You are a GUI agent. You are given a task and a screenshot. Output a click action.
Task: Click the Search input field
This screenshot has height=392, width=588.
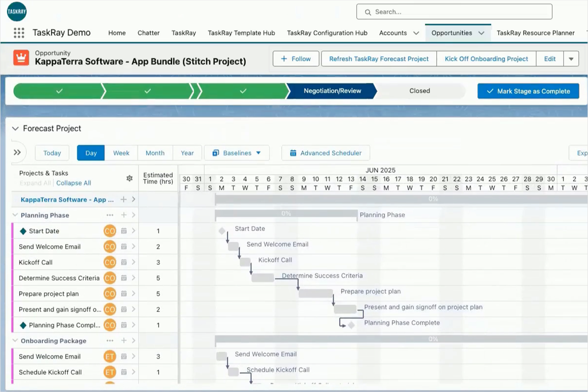(x=454, y=12)
